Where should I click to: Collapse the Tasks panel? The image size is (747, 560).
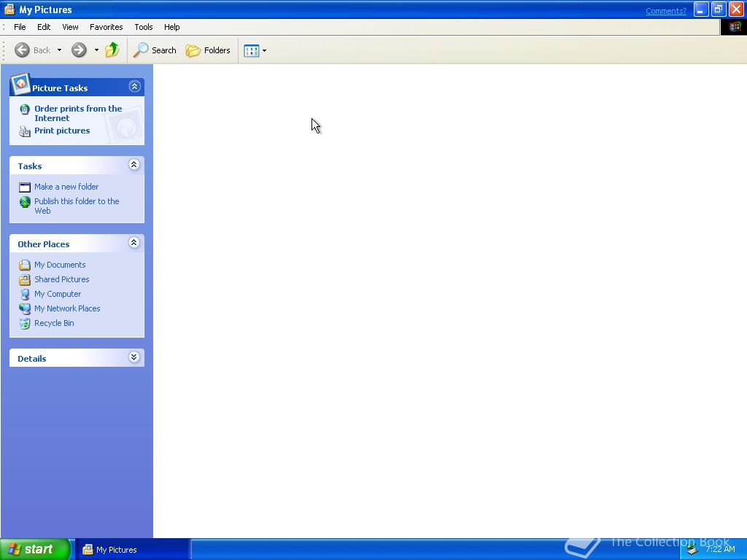(x=134, y=165)
